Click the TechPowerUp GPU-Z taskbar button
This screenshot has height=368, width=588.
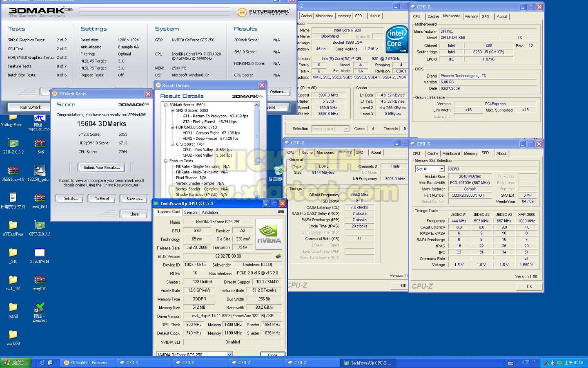[x=367, y=363]
